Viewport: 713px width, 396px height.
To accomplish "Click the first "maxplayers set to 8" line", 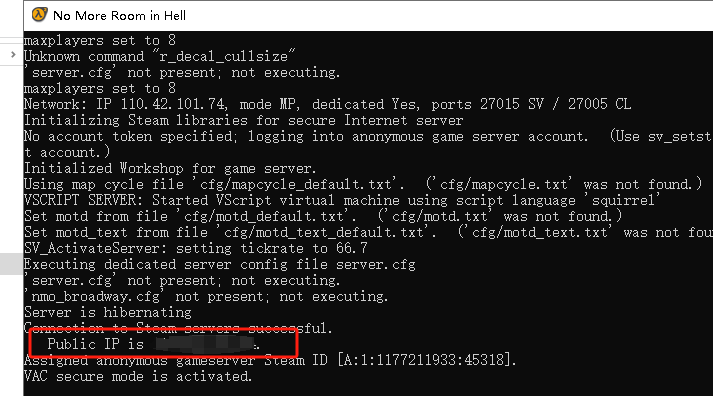I will 100,40.
